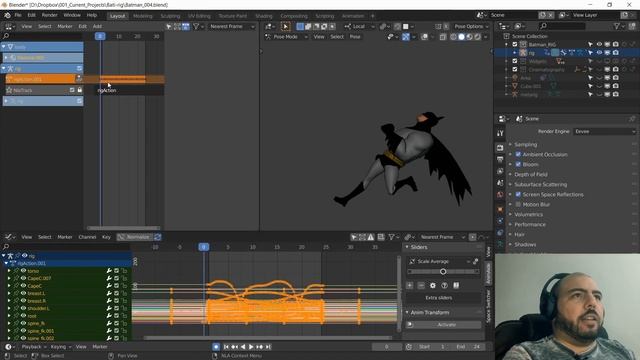Enable or disable Ambient Occlusion checkbox
Image resolution: width=640 pixels, height=360 pixels.
pyautogui.click(x=518, y=154)
